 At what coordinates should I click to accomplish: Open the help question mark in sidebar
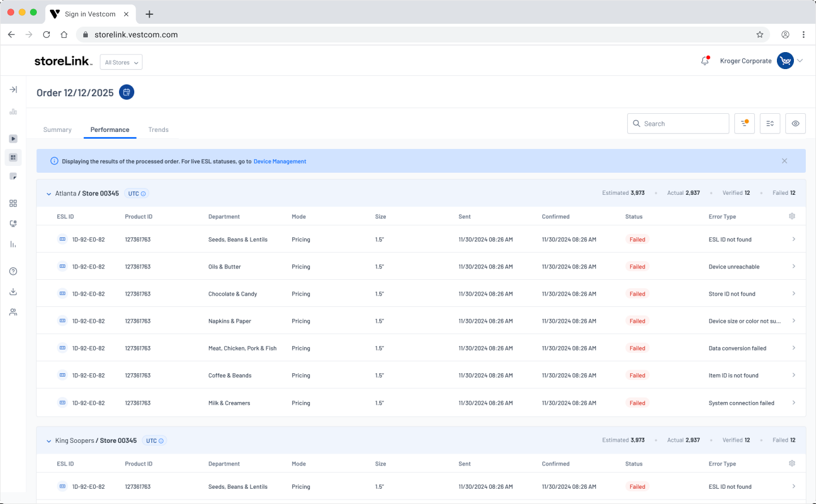click(x=13, y=271)
